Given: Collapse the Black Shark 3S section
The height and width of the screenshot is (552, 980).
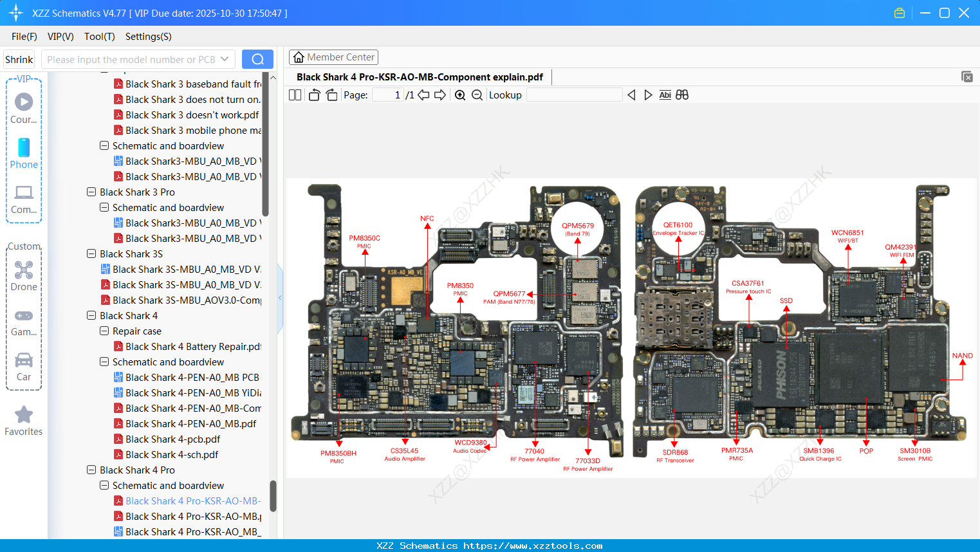Looking at the screenshot, I should tap(91, 253).
